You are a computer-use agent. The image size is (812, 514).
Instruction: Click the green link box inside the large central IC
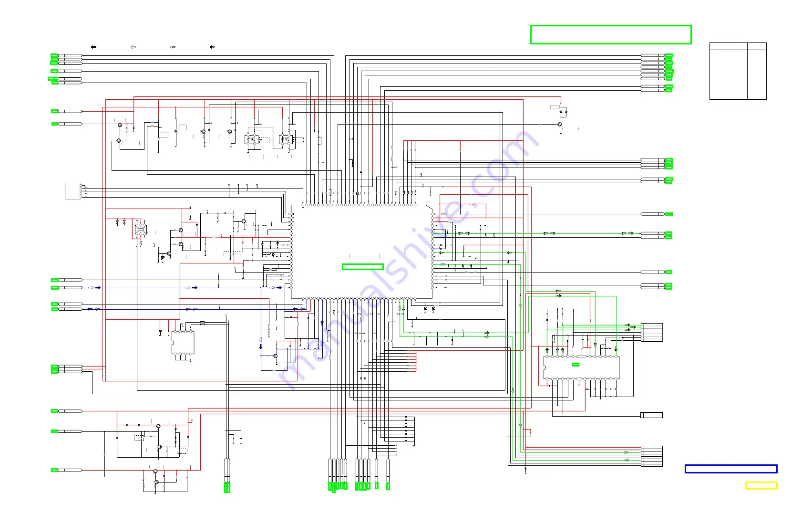point(363,267)
